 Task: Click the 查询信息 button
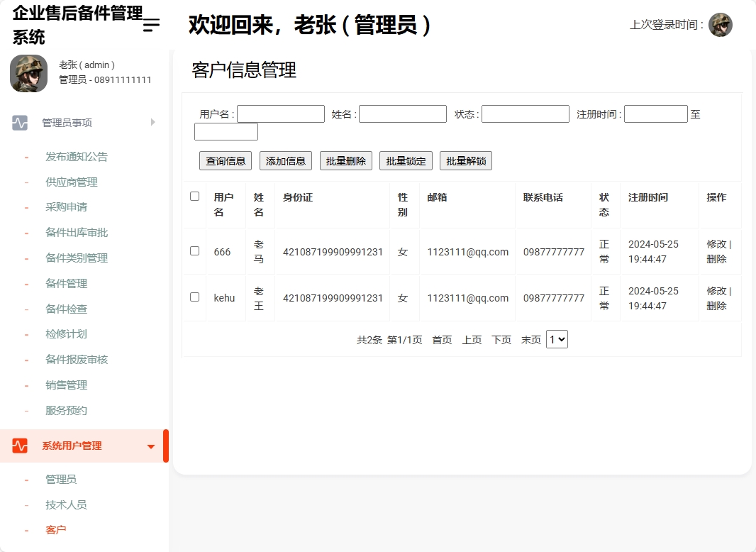pos(225,160)
